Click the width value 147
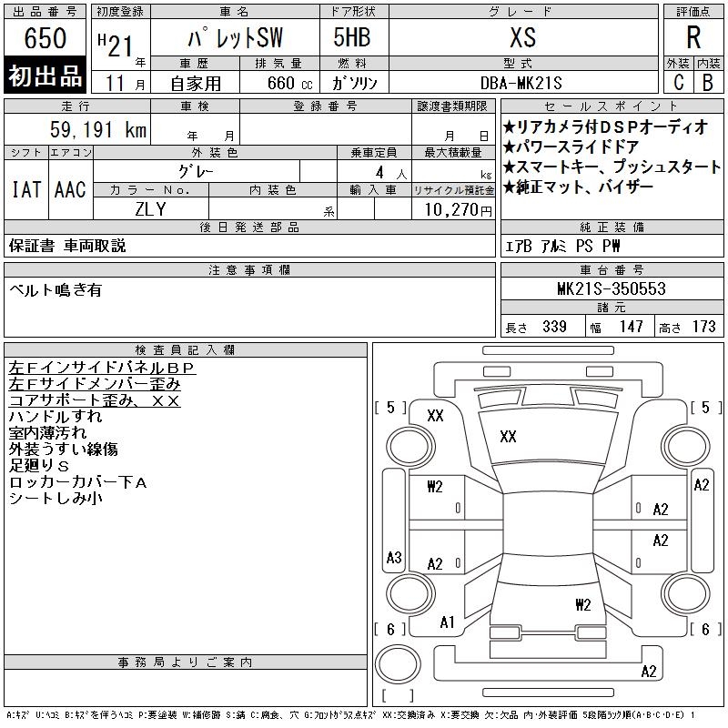 click(x=631, y=327)
